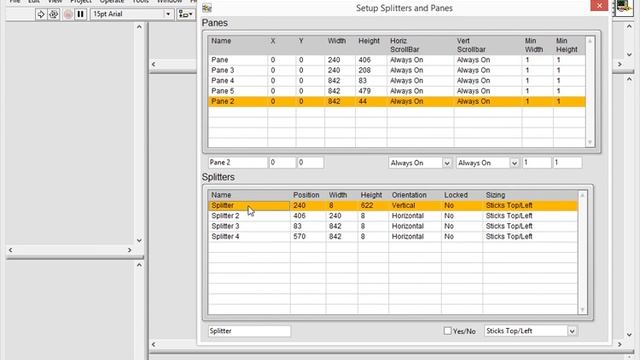Click the Locked value No for Splitter 3
Image resolution: width=640 pixels, height=360 pixels.
pos(449,226)
